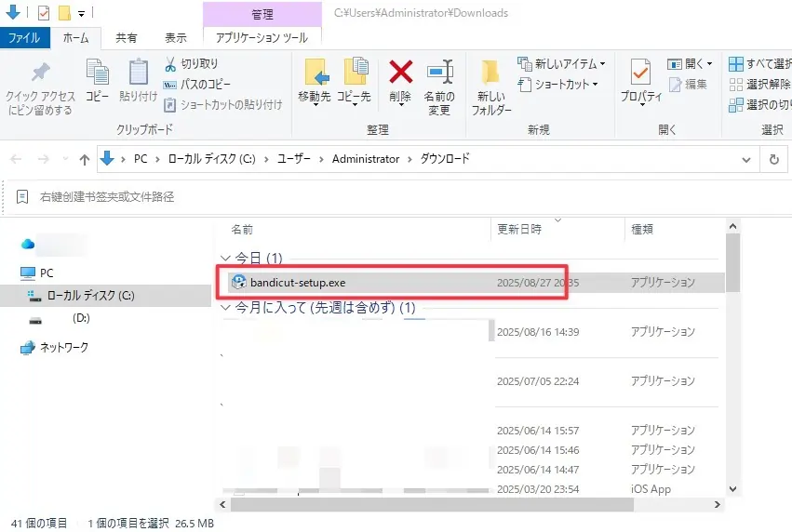Click the up-folder arrow in navigation bar
The width and height of the screenshot is (792, 532).
[x=85, y=159]
